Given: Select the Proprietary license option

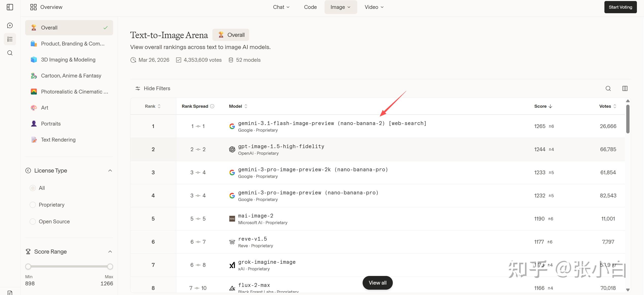Looking at the screenshot, I should tap(33, 205).
